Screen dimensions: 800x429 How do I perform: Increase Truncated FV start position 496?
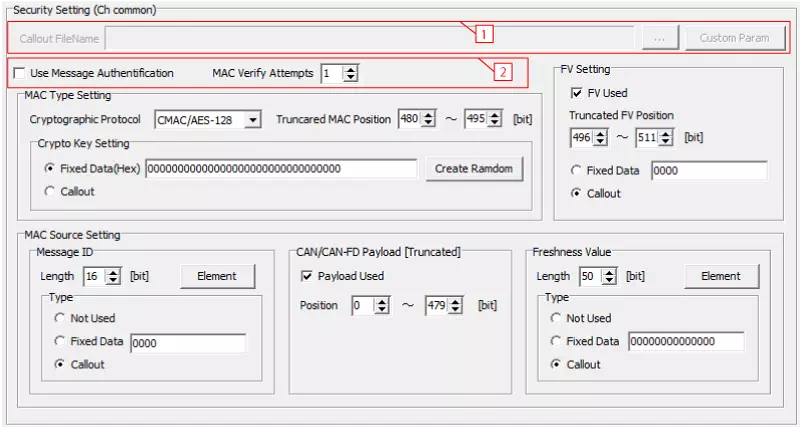pos(601,134)
